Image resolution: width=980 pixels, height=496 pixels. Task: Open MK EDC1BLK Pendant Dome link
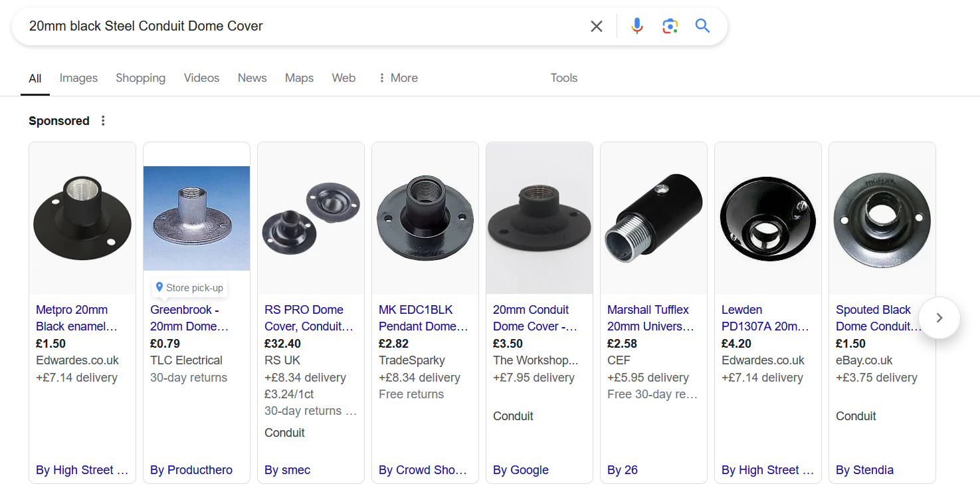coord(423,318)
